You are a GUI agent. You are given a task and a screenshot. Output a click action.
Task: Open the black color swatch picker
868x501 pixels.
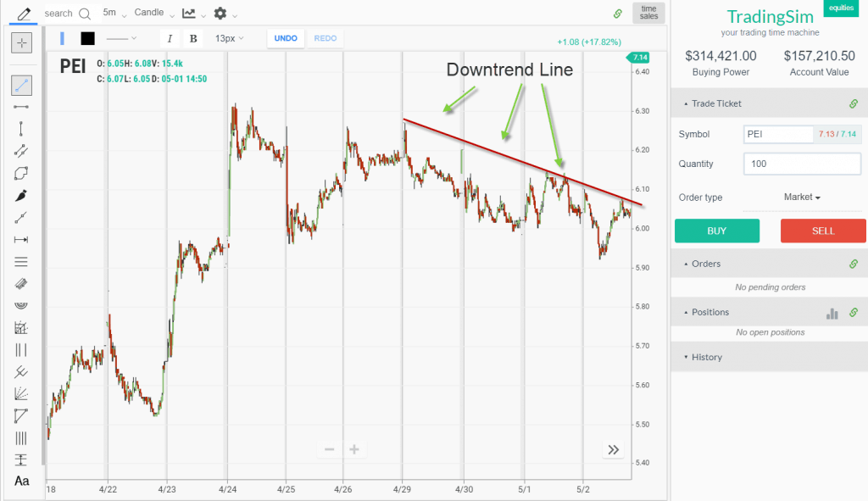(x=87, y=38)
